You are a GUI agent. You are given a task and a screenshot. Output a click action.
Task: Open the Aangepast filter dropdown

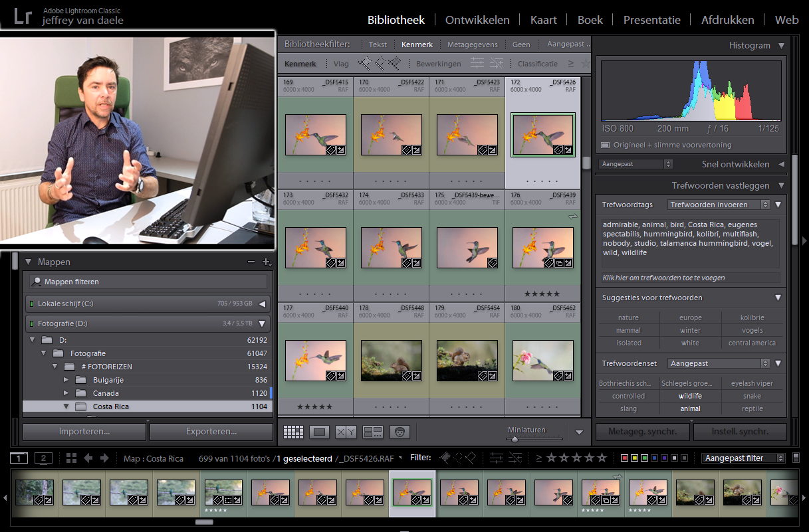click(743, 458)
